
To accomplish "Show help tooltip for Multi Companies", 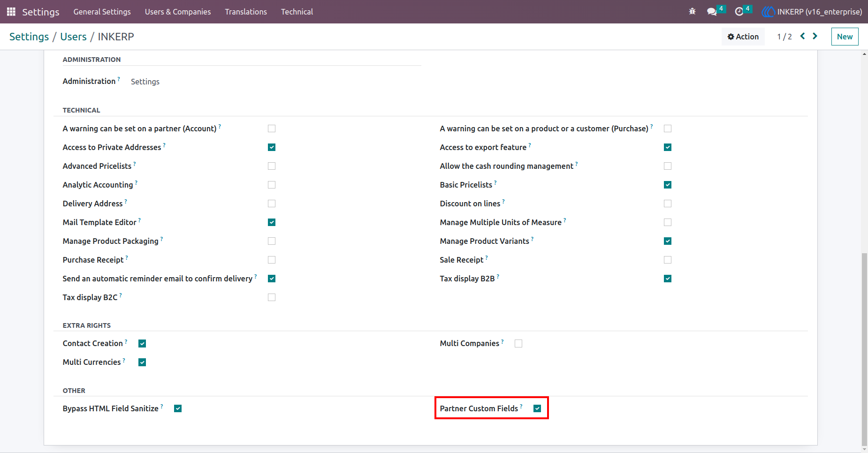I will click(x=503, y=341).
